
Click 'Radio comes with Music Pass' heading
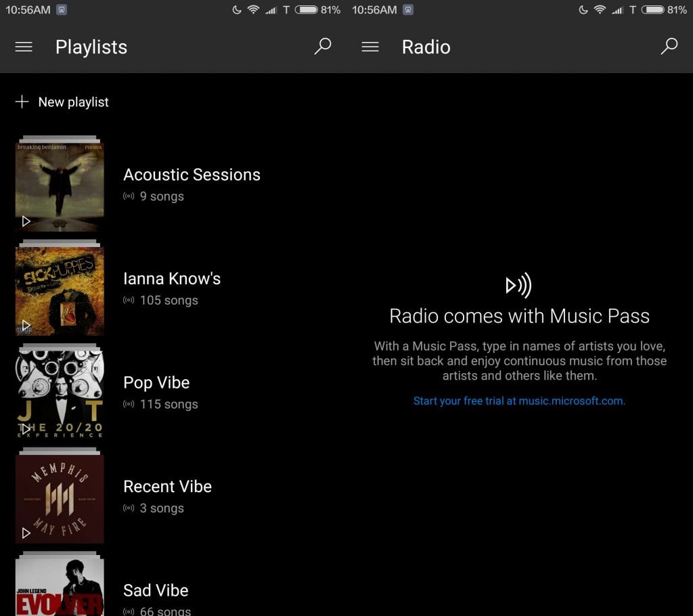coord(519,316)
